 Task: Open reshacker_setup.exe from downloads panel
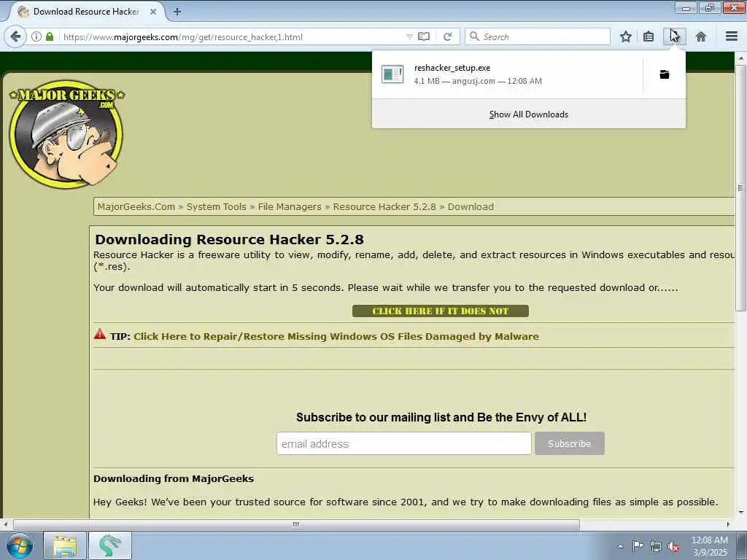point(508,75)
